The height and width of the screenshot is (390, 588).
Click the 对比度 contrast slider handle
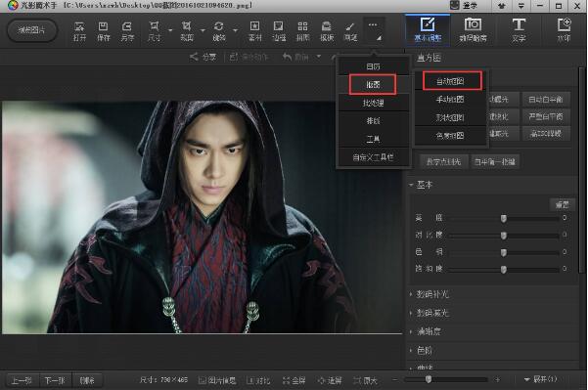(x=504, y=236)
